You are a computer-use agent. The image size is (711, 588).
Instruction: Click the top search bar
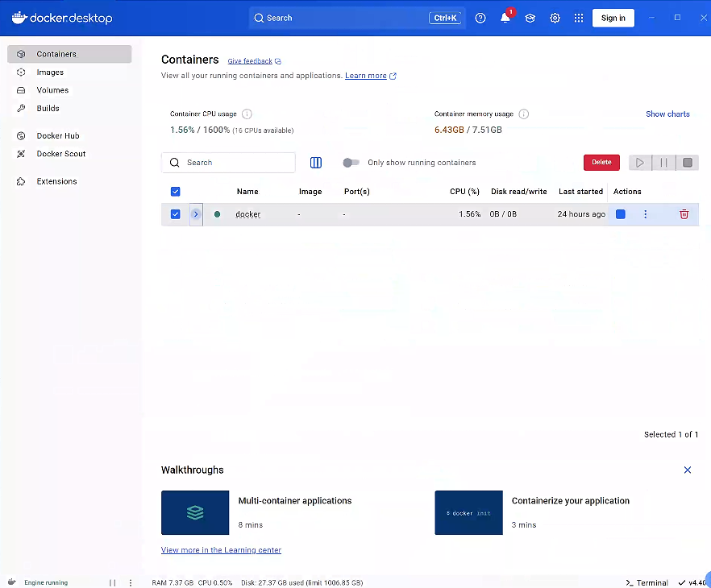coord(357,18)
